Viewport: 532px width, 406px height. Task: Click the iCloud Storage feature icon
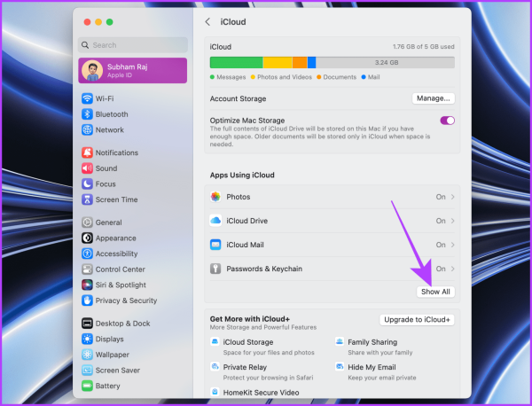pyautogui.click(x=215, y=341)
